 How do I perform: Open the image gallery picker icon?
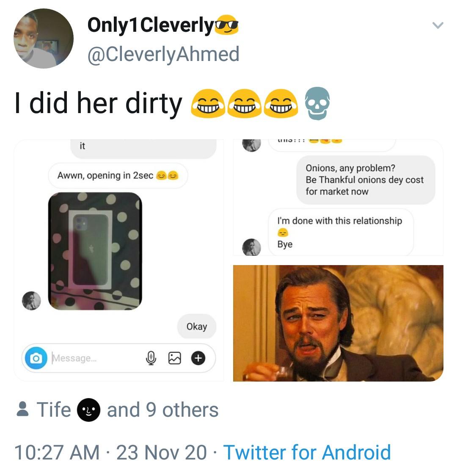(x=174, y=358)
